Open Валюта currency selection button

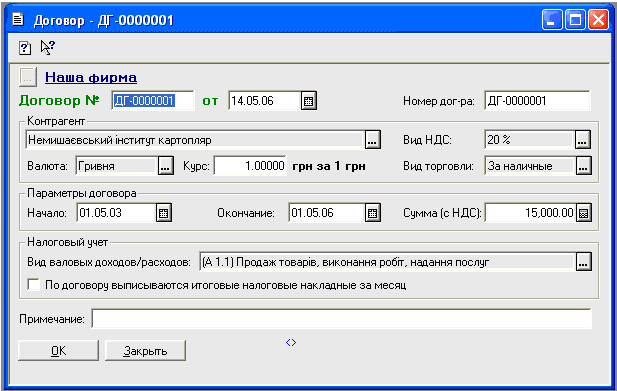point(166,166)
